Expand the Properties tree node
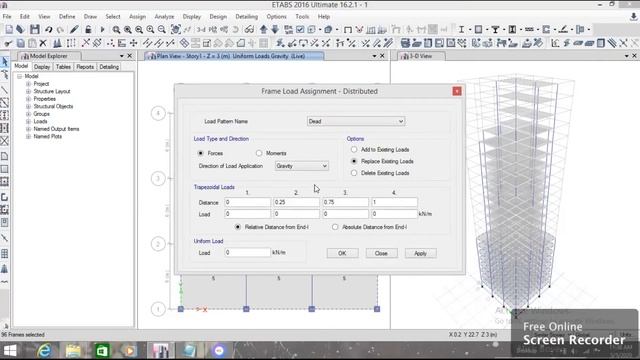This screenshot has height=360, width=640. [x=28, y=99]
